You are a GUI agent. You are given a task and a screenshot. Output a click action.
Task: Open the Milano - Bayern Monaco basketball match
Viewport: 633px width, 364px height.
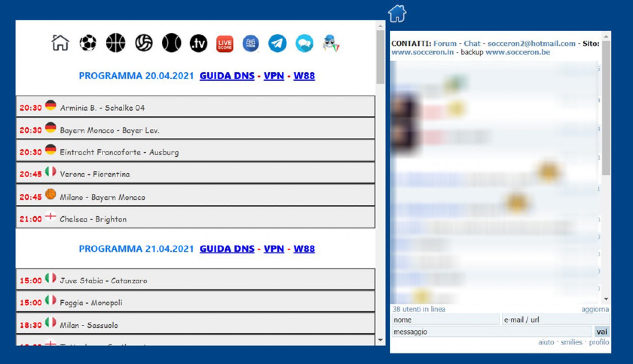tap(195, 195)
